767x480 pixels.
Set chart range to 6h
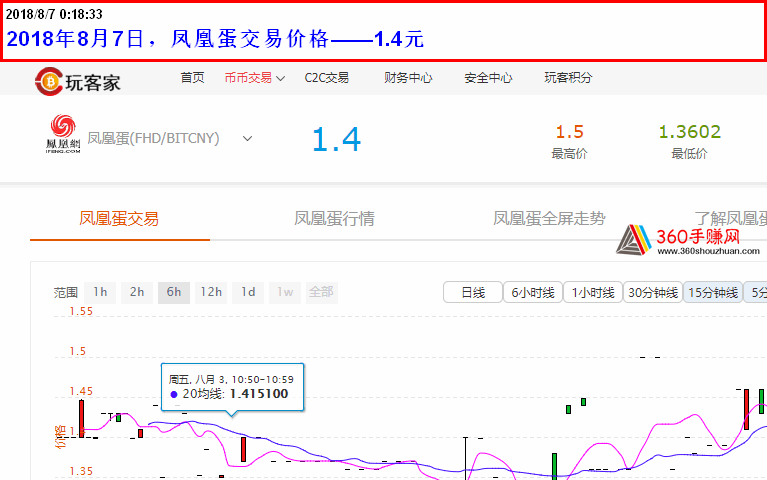point(174,293)
